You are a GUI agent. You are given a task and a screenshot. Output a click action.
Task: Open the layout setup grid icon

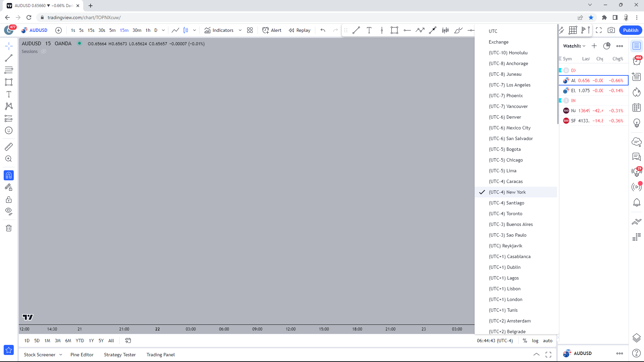pos(250,30)
